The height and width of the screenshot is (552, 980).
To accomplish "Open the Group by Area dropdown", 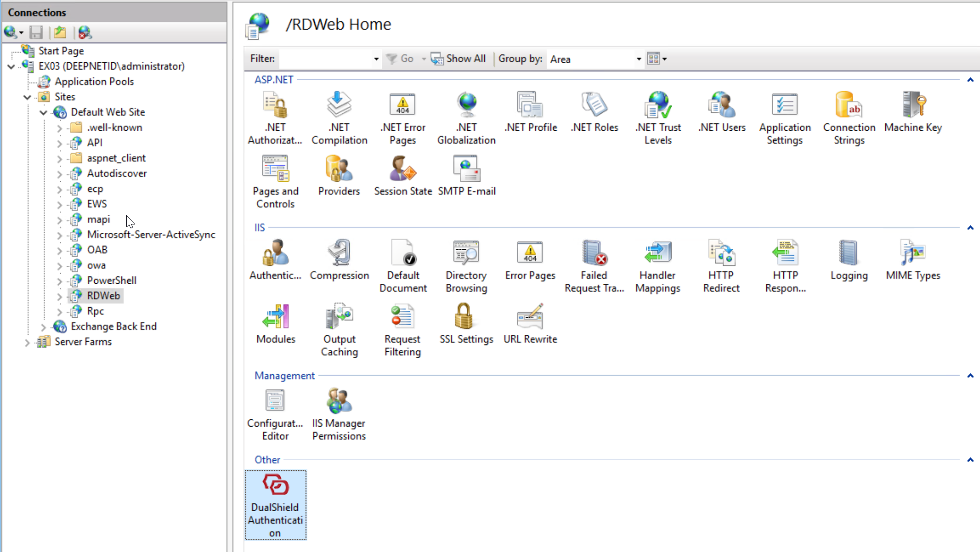I will 639,59.
